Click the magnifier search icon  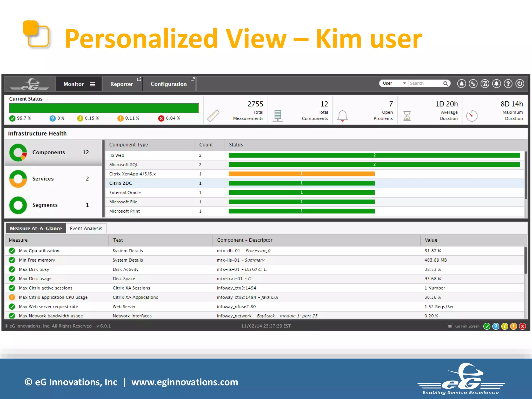[x=446, y=83]
